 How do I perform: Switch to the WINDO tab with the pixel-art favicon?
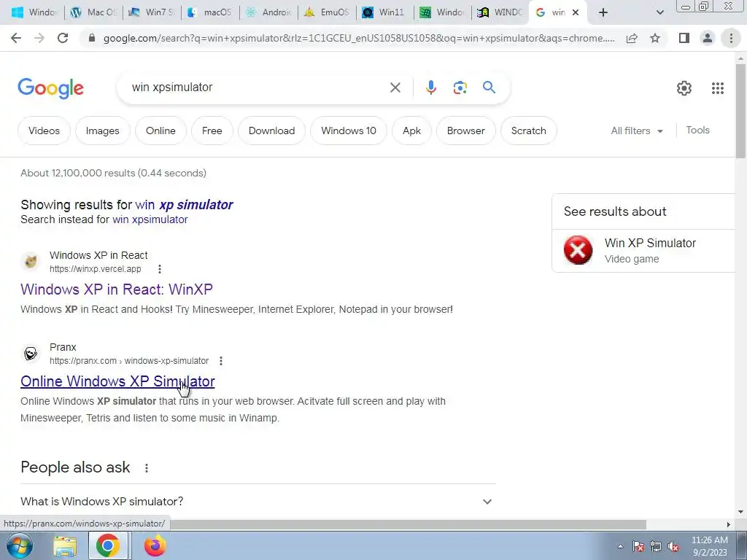pyautogui.click(x=500, y=12)
